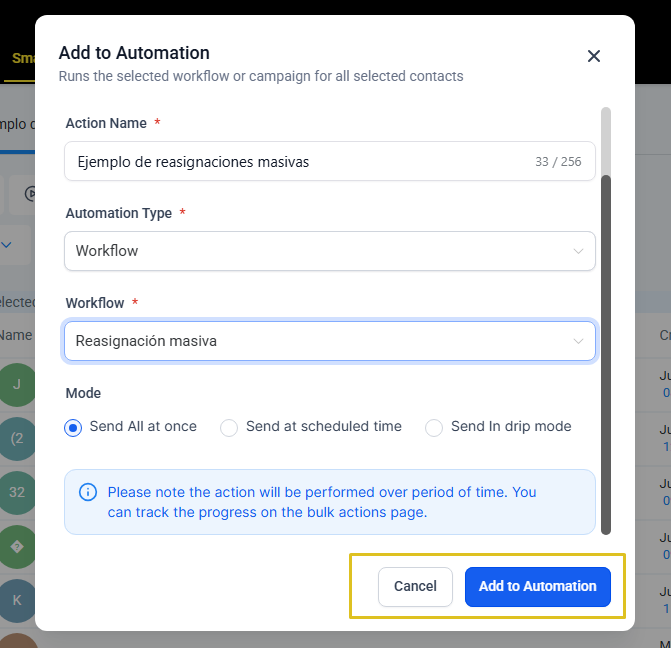Click the dialog's vertical scrollbar thumb
The height and width of the screenshot is (648, 671).
[606, 355]
